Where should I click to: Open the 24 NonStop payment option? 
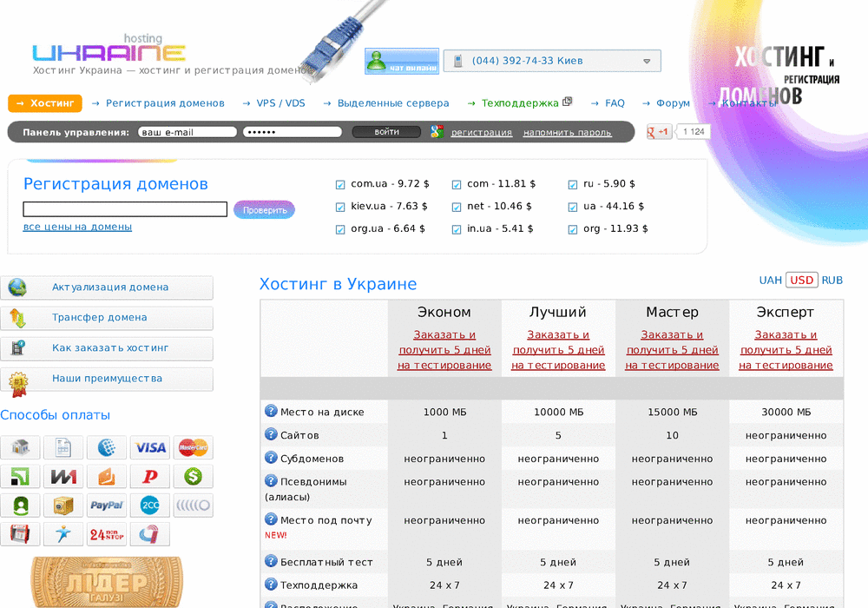tap(107, 533)
